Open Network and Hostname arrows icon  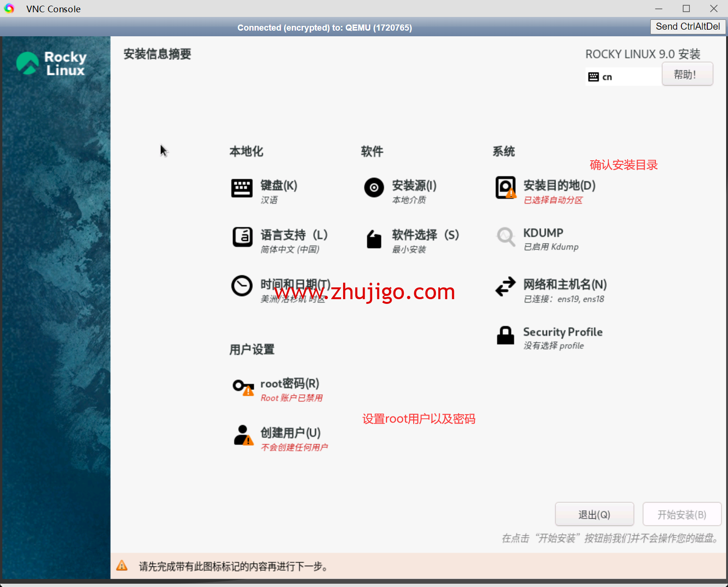506,286
